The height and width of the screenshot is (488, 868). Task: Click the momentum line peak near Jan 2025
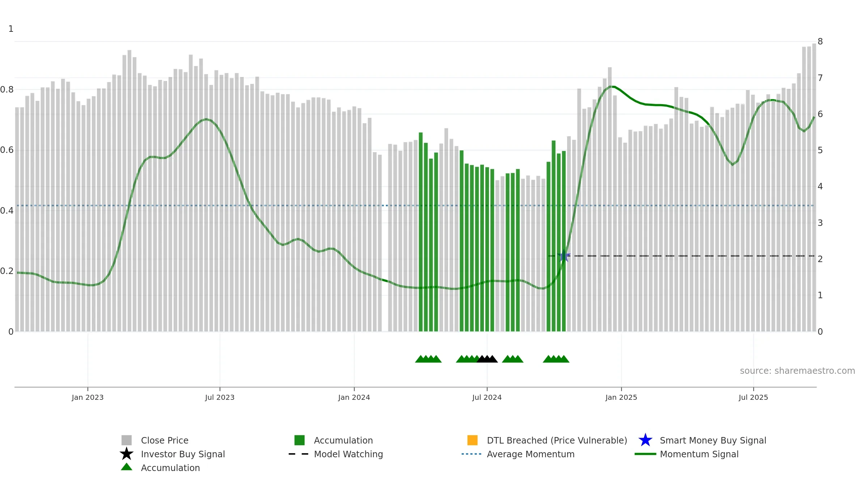click(x=612, y=87)
